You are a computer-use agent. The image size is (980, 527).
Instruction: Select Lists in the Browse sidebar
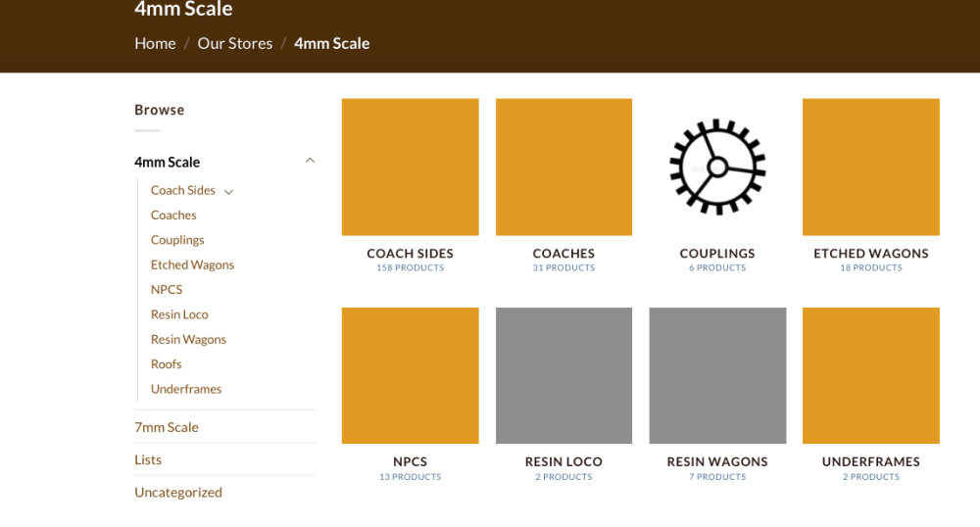148,459
